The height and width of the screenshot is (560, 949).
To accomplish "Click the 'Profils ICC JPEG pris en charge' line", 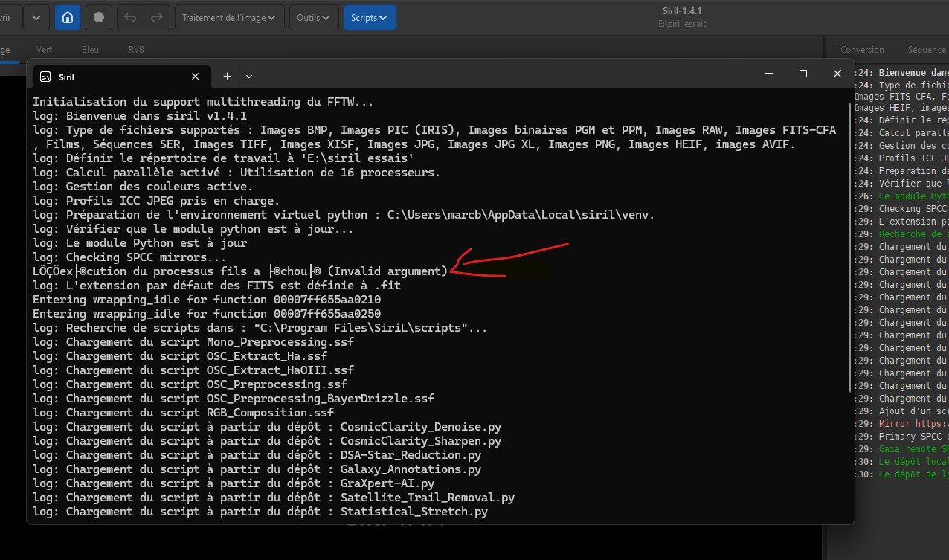I will click(x=156, y=201).
